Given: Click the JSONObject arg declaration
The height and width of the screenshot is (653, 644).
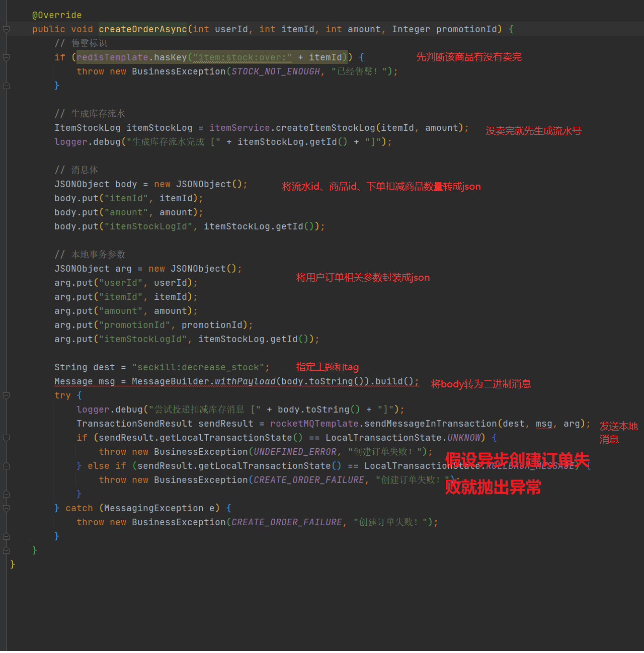Looking at the screenshot, I should [x=93, y=269].
